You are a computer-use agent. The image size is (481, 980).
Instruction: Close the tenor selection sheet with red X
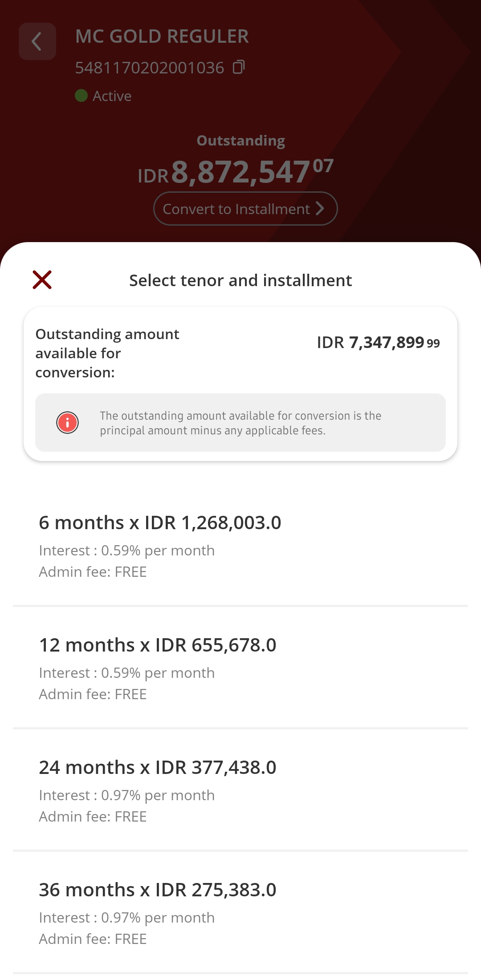(42, 280)
